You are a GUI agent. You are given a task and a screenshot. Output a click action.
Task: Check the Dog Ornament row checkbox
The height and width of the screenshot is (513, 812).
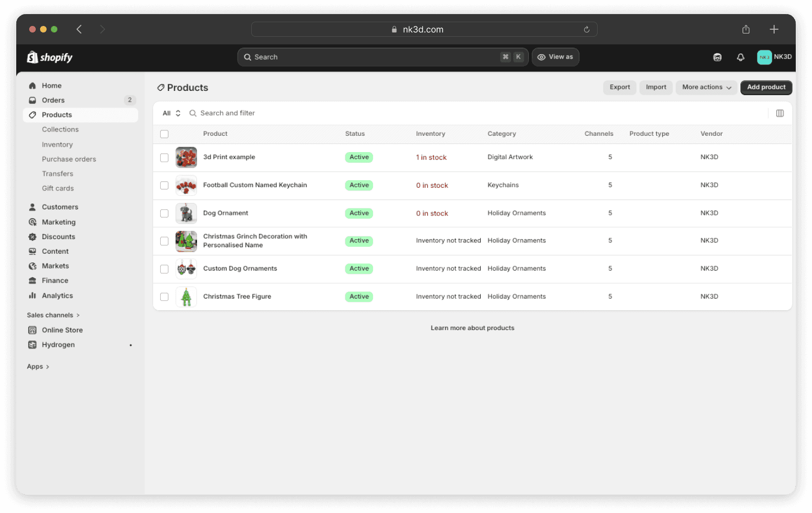pos(165,213)
